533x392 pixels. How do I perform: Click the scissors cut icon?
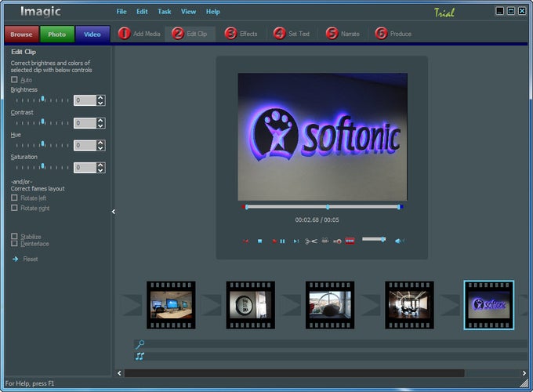click(311, 241)
